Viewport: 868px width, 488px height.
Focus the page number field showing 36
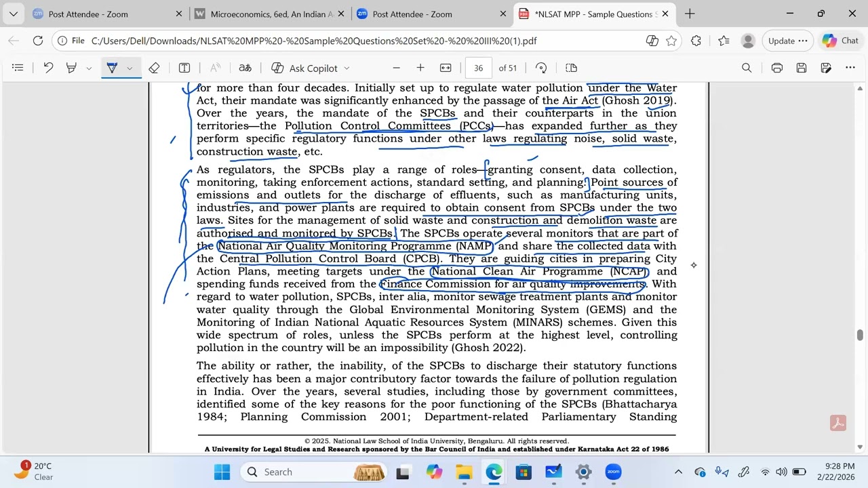(479, 68)
